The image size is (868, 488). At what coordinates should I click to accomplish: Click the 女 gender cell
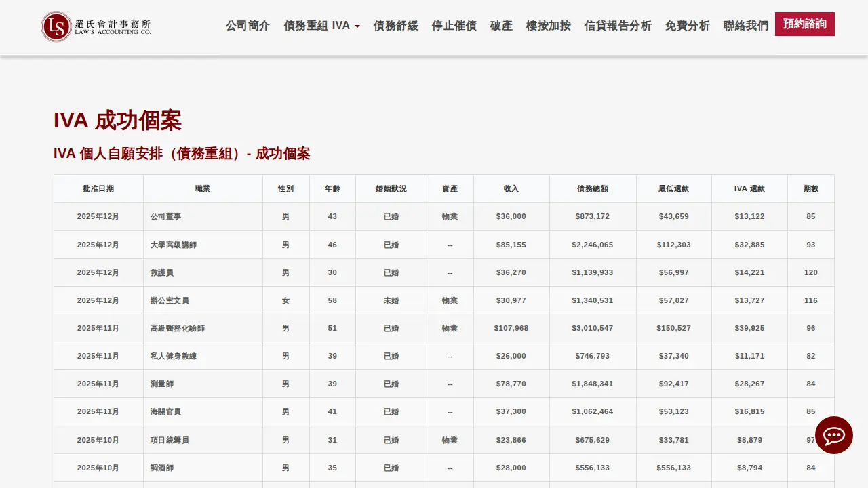(x=285, y=300)
